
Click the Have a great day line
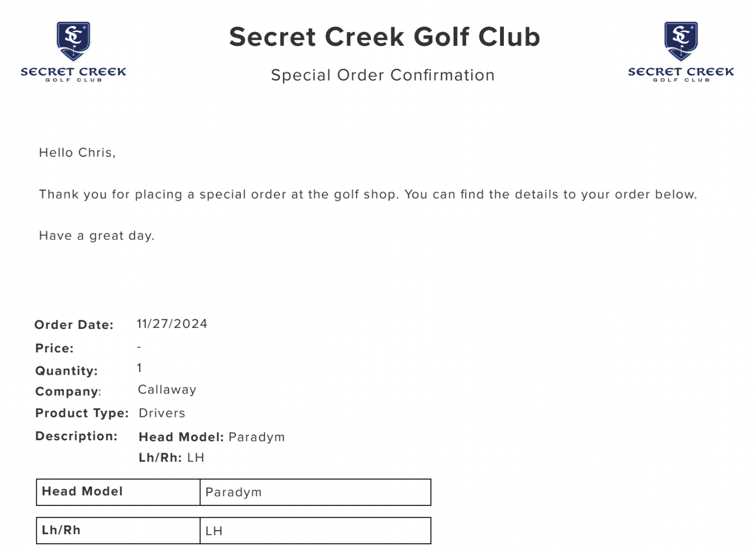(96, 236)
